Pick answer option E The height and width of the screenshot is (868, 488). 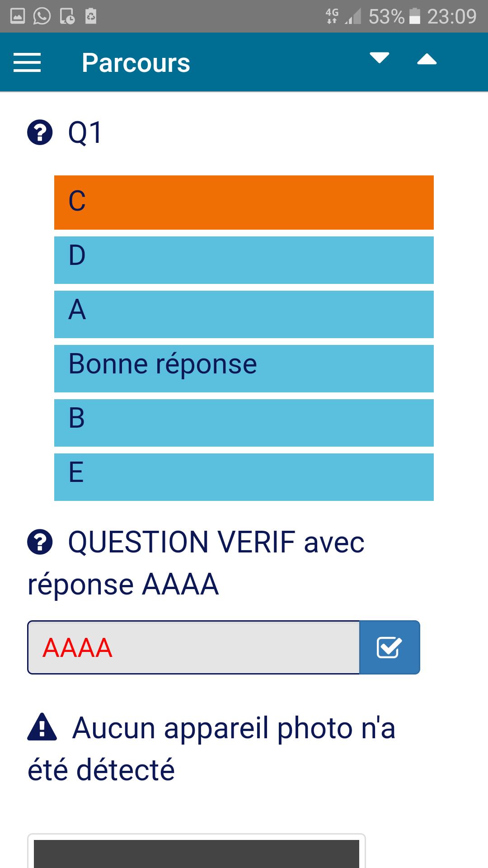tap(244, 477)
